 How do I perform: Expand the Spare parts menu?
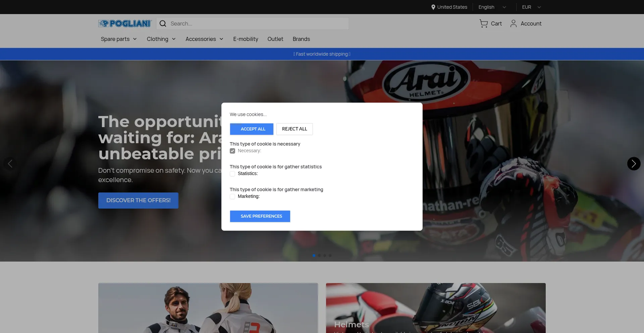point(119,39)
